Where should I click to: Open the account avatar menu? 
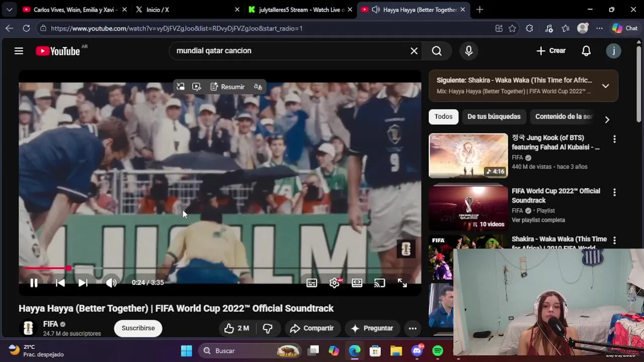[613, 51]
